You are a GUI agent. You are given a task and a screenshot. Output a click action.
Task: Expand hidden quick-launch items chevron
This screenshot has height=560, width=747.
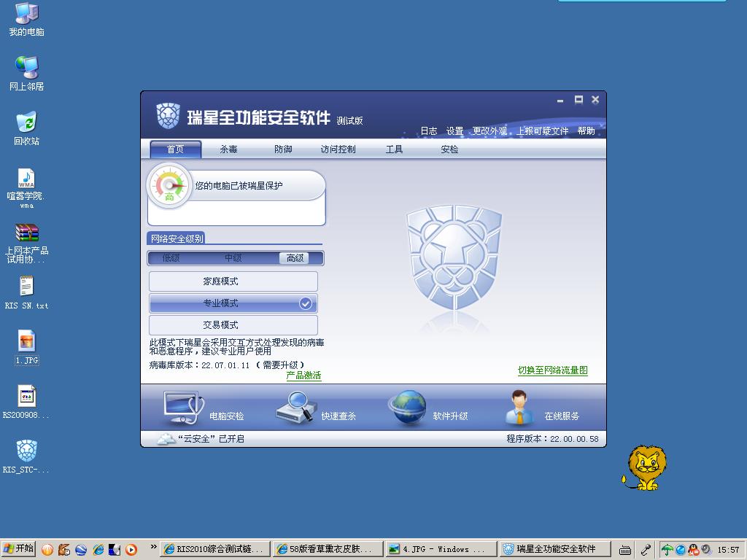pos(153,547)
